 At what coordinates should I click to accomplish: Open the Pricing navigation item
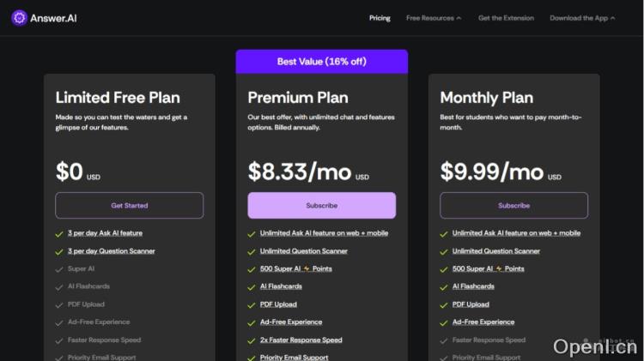coord(380,18)
